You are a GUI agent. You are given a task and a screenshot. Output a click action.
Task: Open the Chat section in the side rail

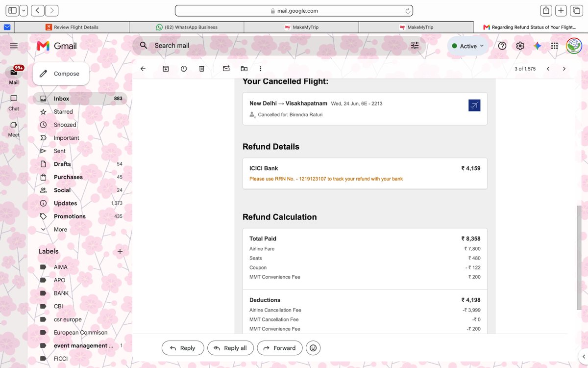pos(14,102)
